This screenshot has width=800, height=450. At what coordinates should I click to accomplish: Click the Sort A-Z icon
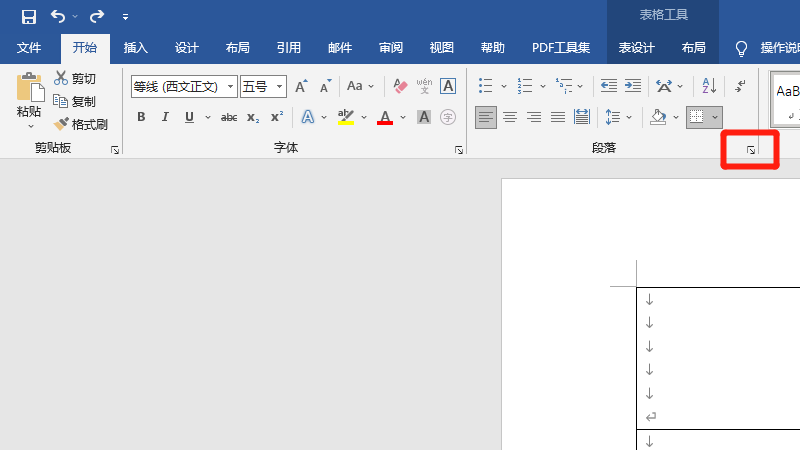707,86
